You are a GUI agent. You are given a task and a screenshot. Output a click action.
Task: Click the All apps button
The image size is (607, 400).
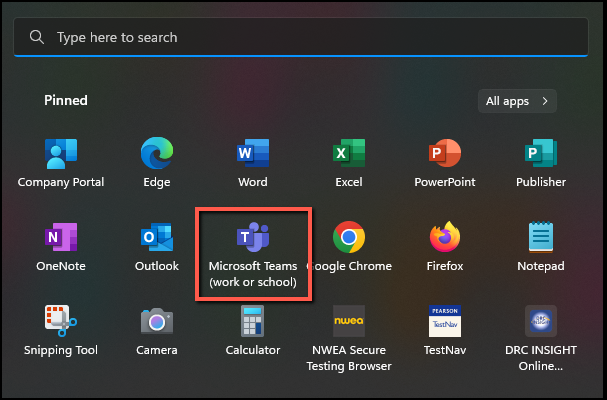(x=517, y=101)
